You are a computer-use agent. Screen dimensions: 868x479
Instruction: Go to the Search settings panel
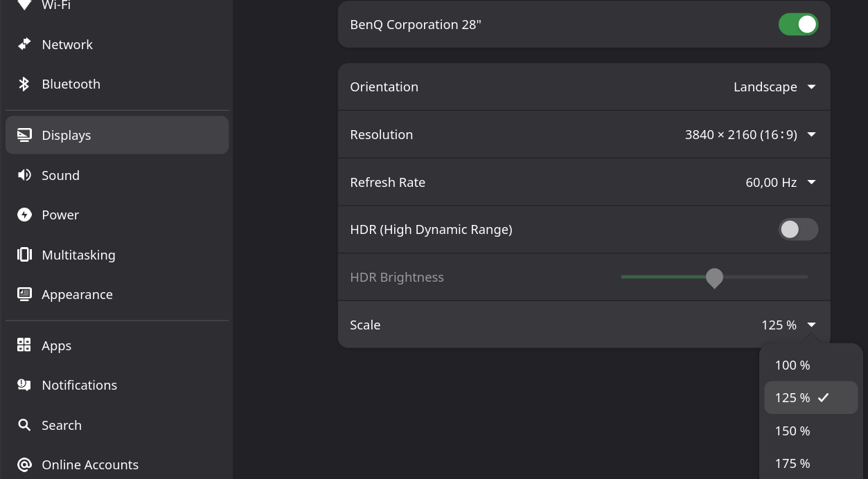[x=62, y=426]
